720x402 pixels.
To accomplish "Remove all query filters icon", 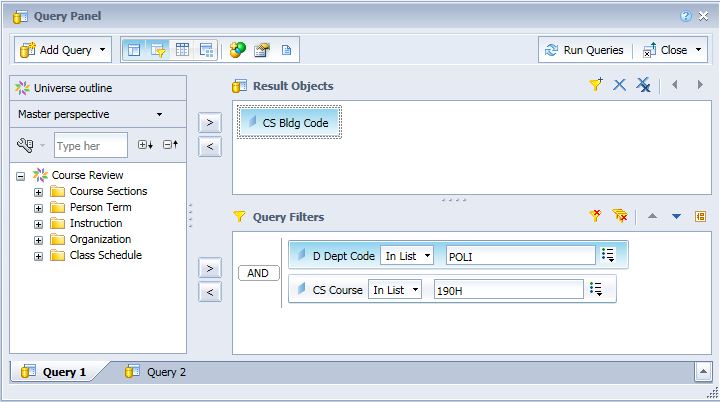I will tap(620, 215).
